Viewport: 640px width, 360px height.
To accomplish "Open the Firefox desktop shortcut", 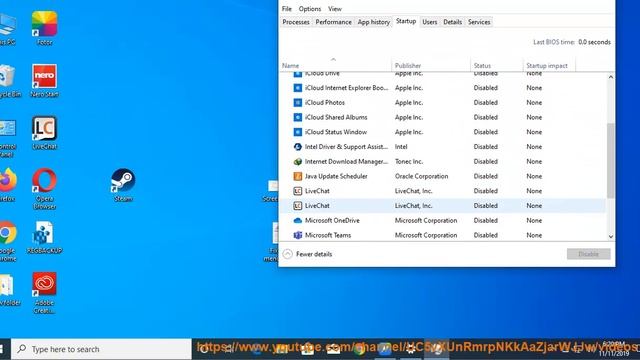I will (8, 184).
